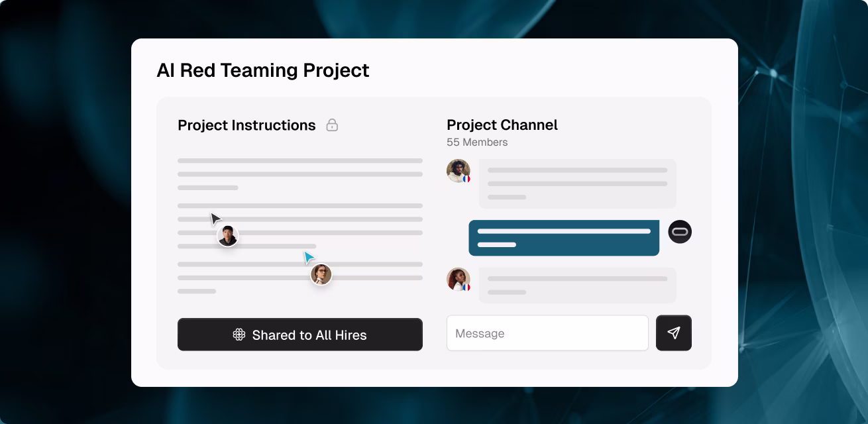Select the bottom gray chat message bubble
This screenshot has height=424, width=868.
577,285
